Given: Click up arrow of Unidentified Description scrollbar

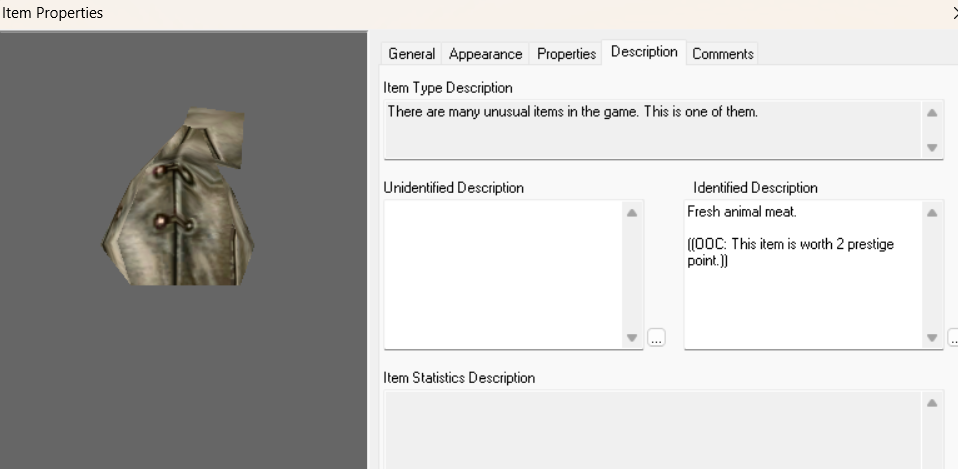Looking at the screenshot, I should coord(632,213).
